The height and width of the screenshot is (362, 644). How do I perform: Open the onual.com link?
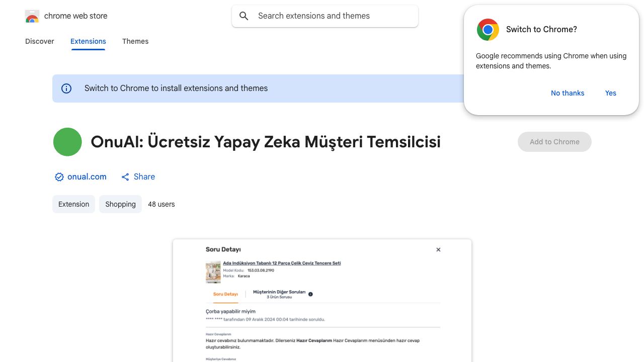pyautogui.click(x=87, y=177)
